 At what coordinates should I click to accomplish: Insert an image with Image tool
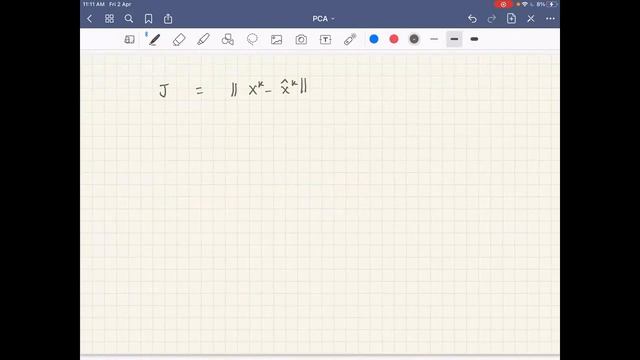[x=277, y=40]
